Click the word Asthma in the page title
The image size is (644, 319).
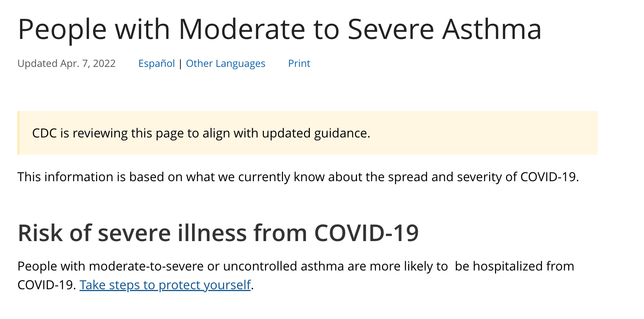coord(492,29)
